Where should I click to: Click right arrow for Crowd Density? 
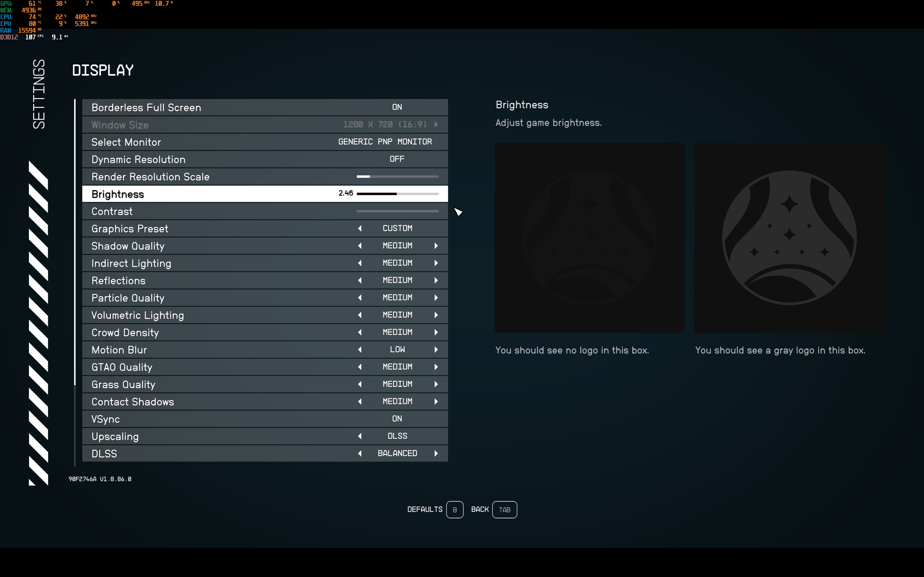tap(436, 332)
